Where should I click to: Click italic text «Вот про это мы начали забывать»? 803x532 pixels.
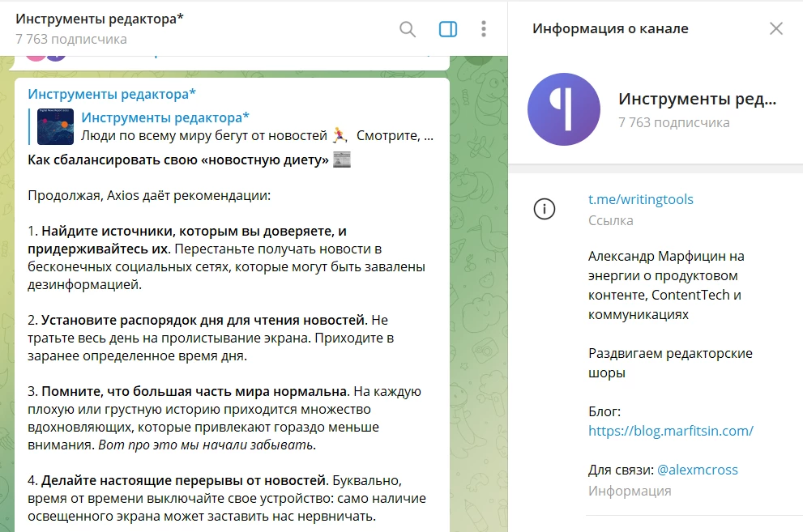pos(205,445)
